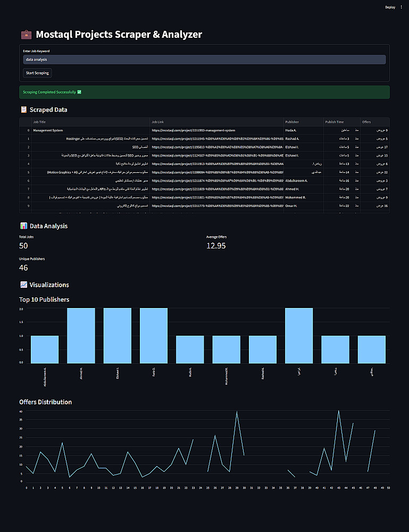Click the clipboard icon beside Scraped Data
Screen dimensions: 409x532
(24, 110)
